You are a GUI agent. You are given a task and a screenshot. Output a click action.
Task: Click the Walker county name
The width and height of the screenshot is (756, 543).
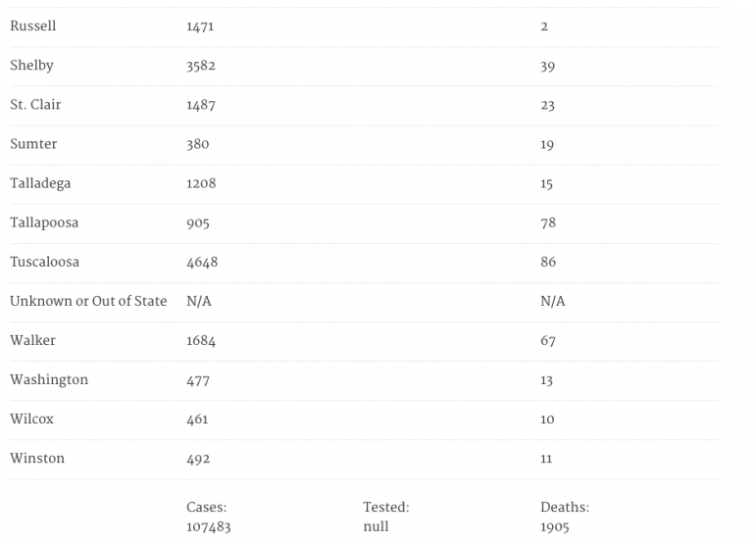click(32, 340)
